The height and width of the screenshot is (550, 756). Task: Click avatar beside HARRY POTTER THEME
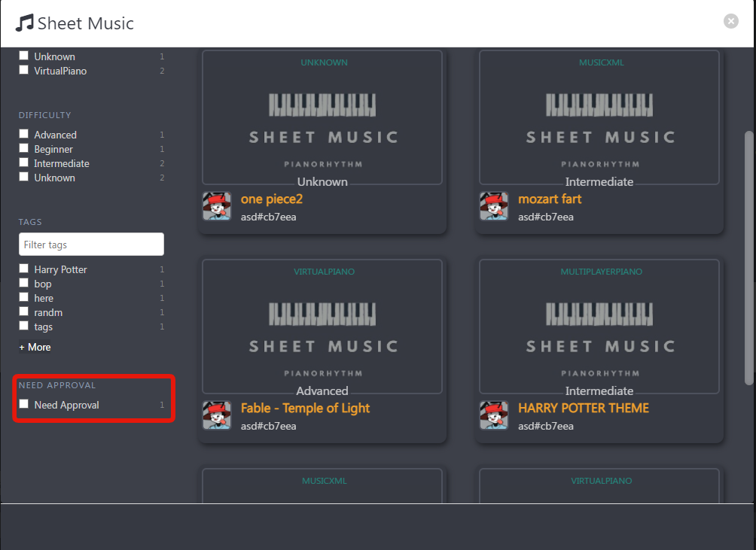pyautogui.click(x=494, y=415)
